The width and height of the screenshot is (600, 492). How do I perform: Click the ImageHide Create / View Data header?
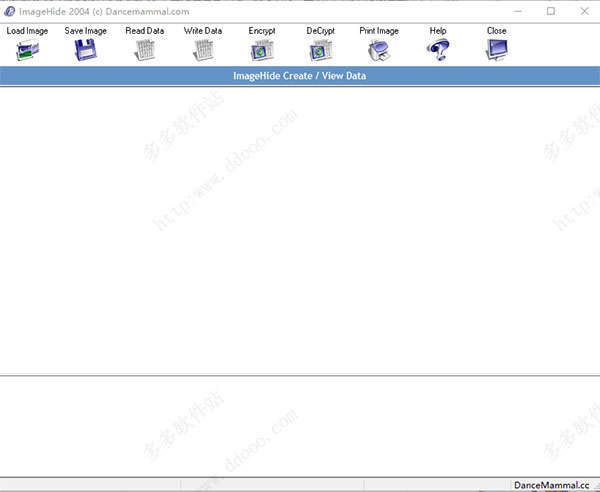pos(300,76)
